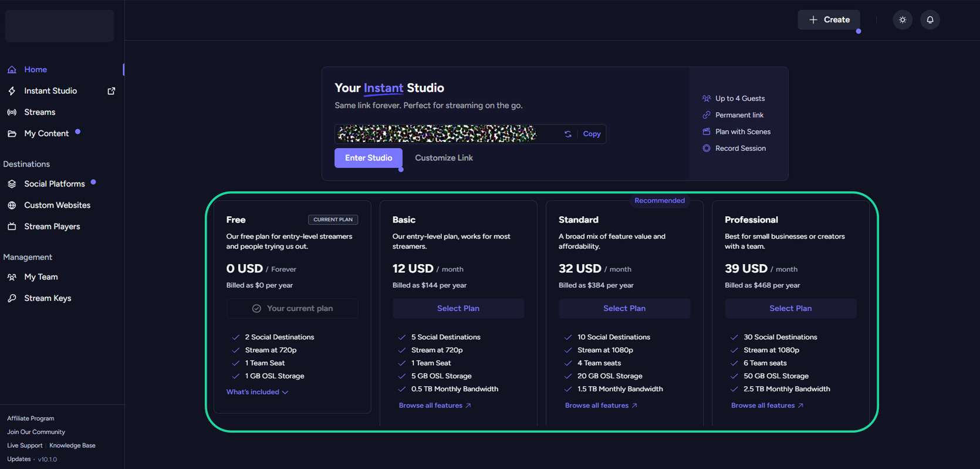Click the Plan with Scenes icon

(707, 131)
